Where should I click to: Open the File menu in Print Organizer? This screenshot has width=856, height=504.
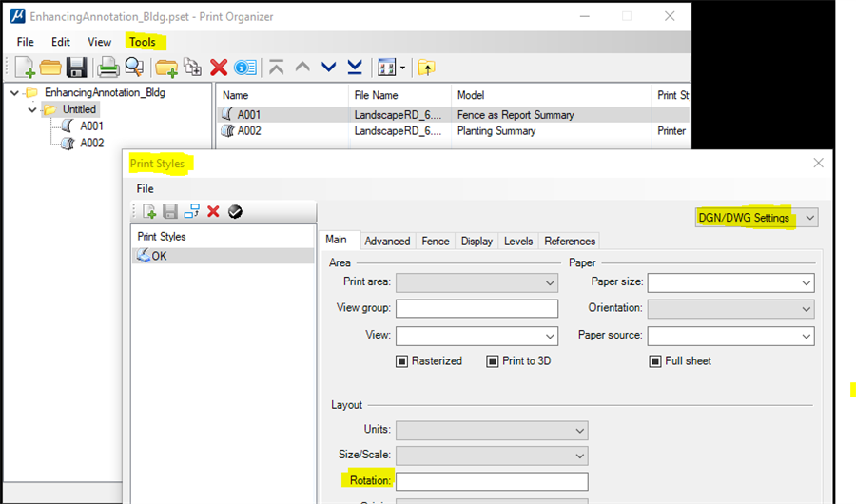tap(25, 42)
